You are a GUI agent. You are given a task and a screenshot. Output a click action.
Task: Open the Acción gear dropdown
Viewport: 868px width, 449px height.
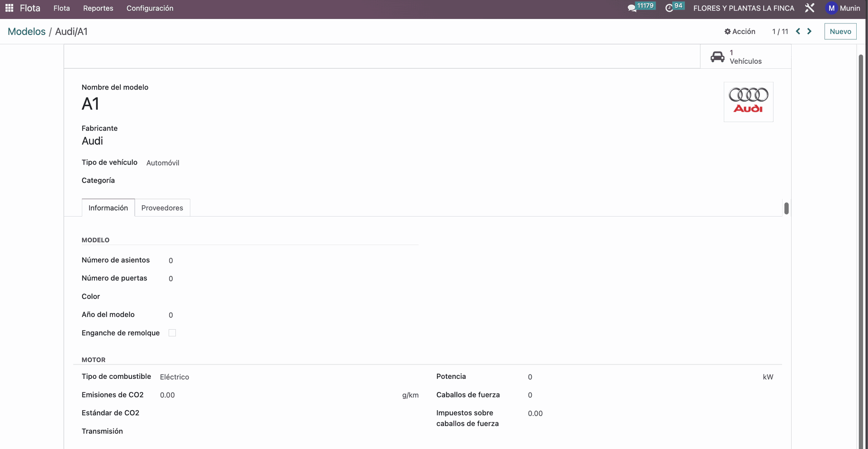pos(740,31)
